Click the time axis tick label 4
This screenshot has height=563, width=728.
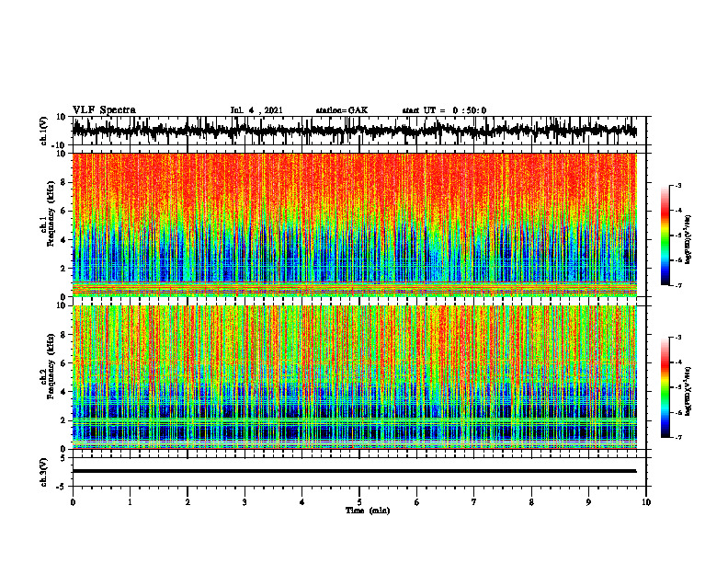click(x=302, y=502)
